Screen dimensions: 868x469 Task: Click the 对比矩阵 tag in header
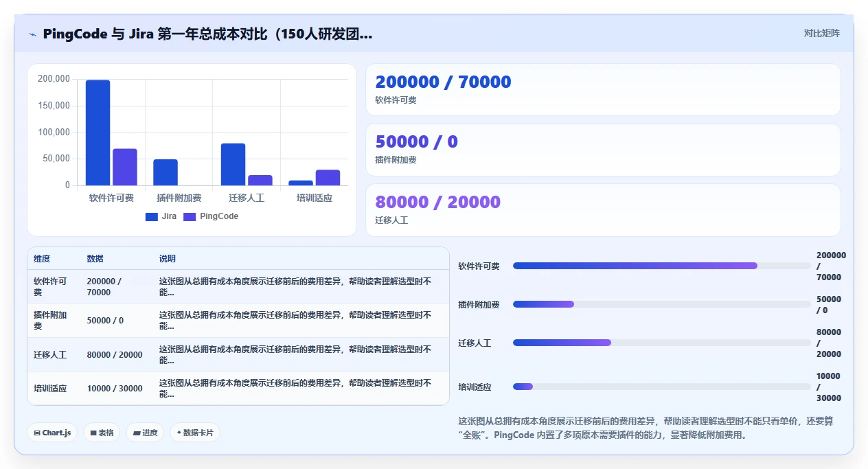point(821,33)
